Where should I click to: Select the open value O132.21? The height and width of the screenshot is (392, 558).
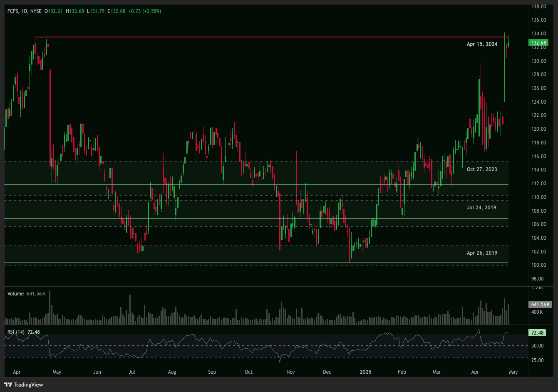(x=53, y=11)
